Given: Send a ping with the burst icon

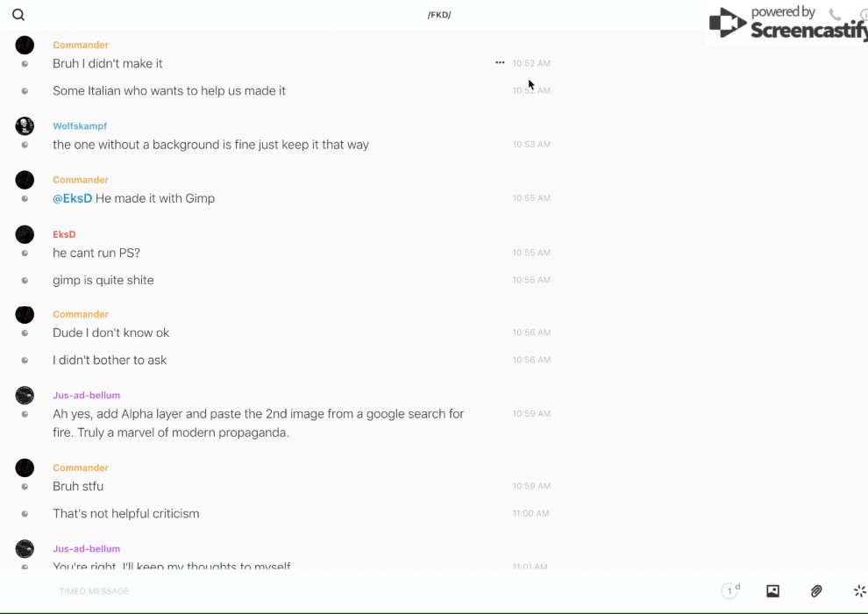Looking at the screenshot, I should (859, 591).
